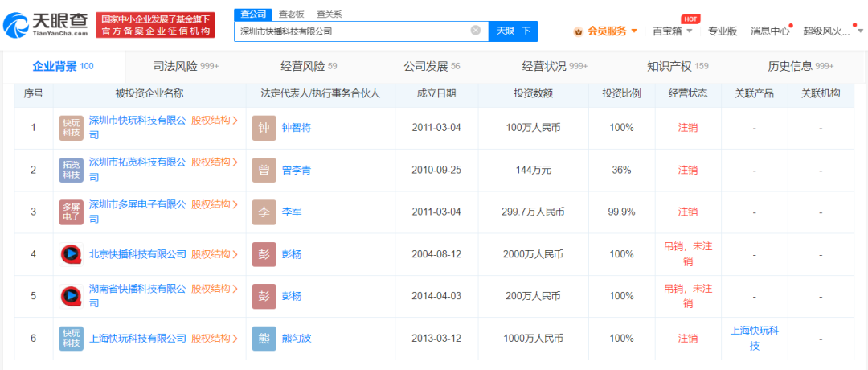Open legal representative 曾李青
Viewport: 868px width, 370px height.
[296, 170]
